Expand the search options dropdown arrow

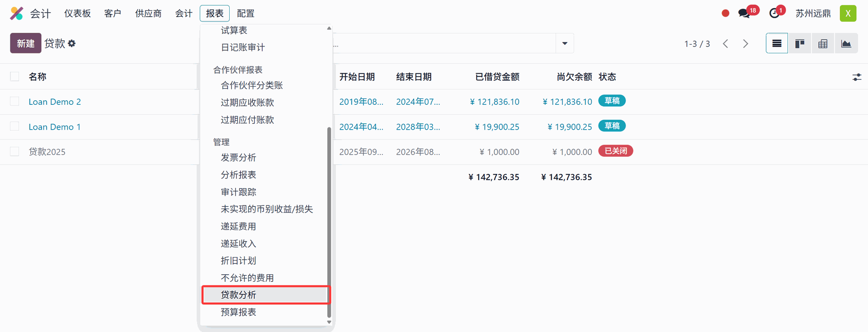pos(565,43)
